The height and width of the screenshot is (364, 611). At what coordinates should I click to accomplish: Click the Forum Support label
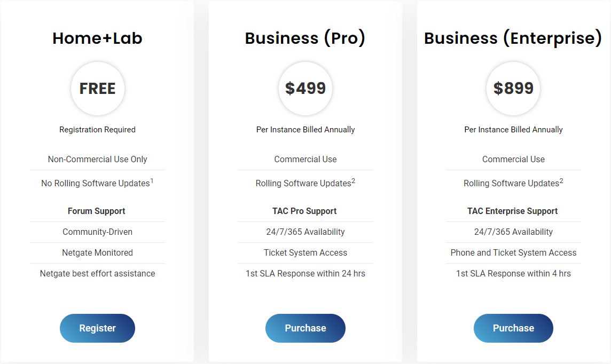(x=97, y=211)
